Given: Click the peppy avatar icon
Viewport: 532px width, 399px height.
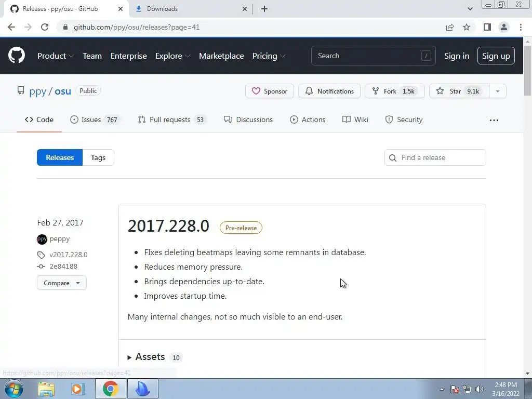Looking at the screenshot, I should point(42,239).
